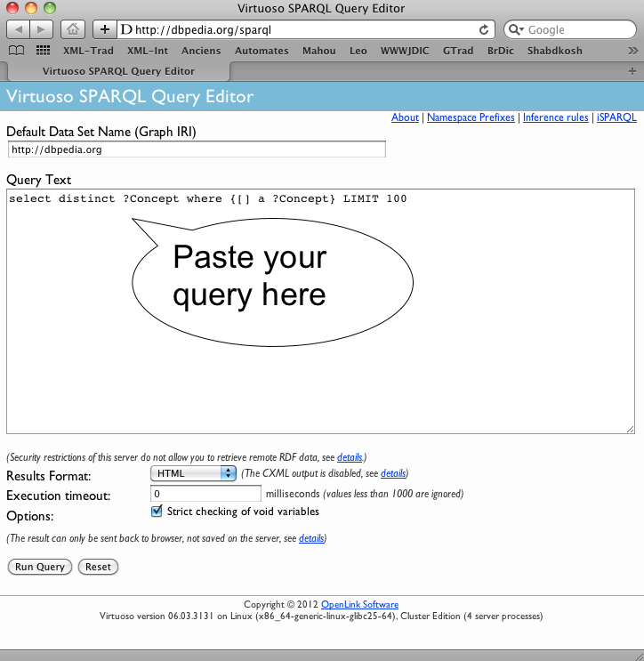Click the red close window button
The height and width of the screenshot is (661, 644).
coord(12,8)
